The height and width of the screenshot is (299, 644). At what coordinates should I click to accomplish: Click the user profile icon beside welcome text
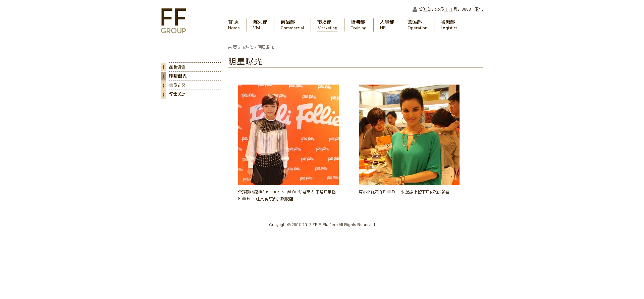coord(415,9)
